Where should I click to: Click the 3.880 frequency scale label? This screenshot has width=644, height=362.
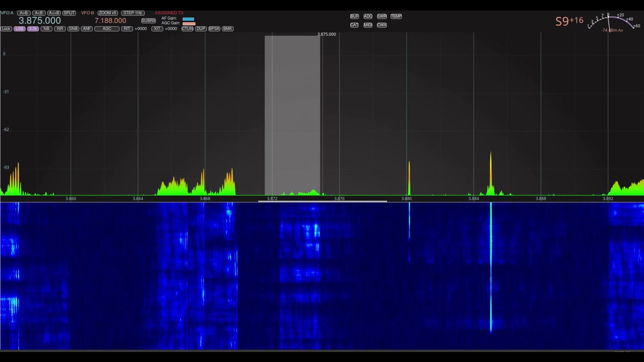(407, 199)
